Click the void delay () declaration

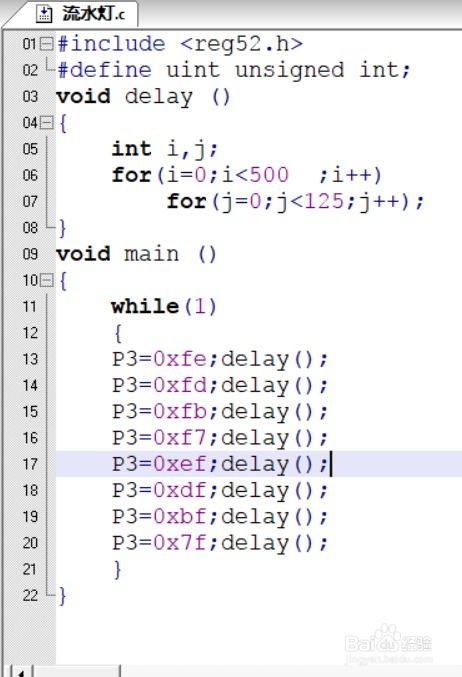point(143,97)
